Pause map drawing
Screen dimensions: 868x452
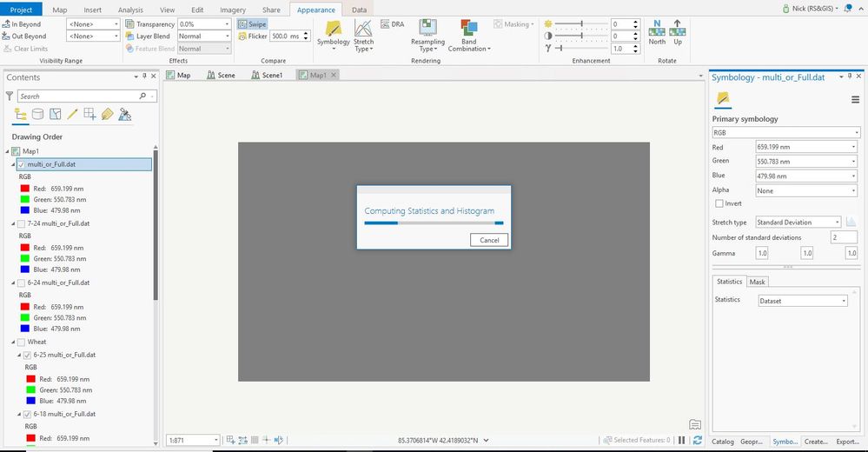tap(681, 440)
